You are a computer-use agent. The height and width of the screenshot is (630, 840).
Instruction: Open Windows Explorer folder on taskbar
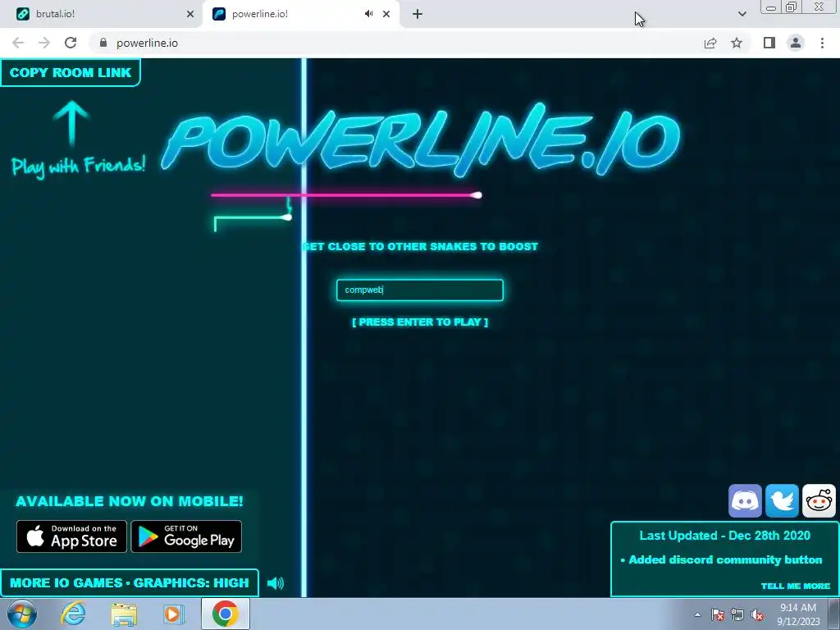tap(124, 614)
